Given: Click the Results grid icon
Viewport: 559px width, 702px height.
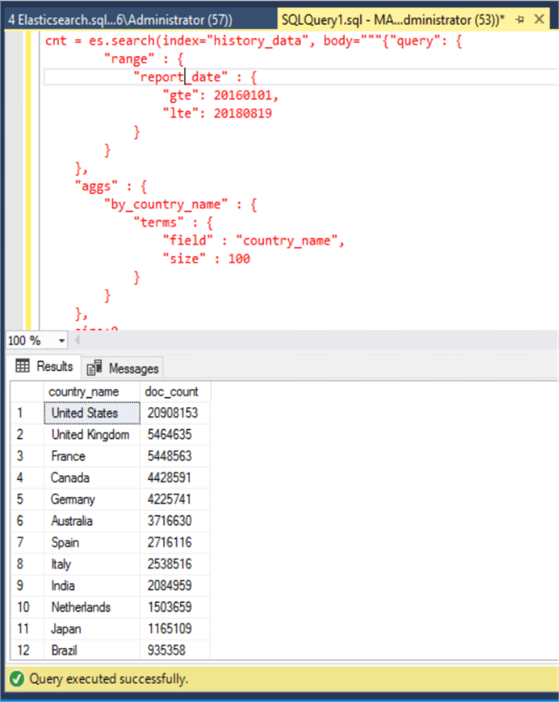Looking at the screenshot, I should click(22, 366).
